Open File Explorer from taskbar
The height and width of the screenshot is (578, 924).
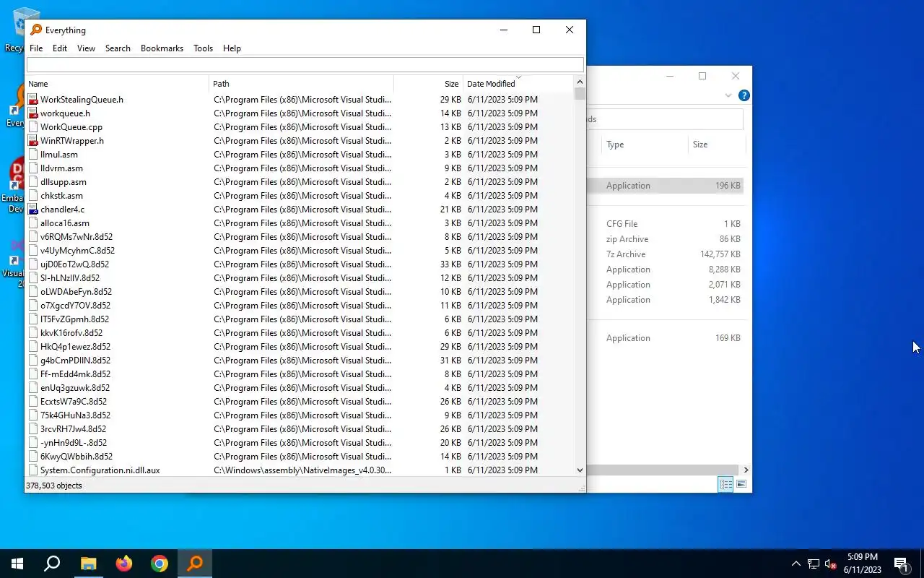tap(88, 564)
